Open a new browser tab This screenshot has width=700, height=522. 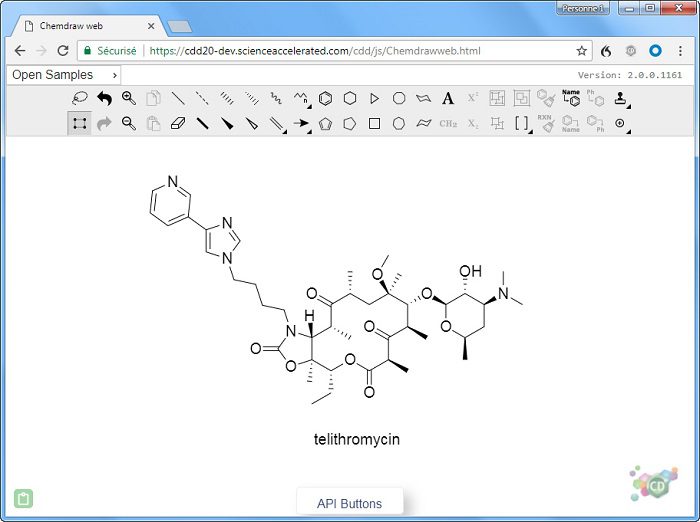(x=179, y=26)
